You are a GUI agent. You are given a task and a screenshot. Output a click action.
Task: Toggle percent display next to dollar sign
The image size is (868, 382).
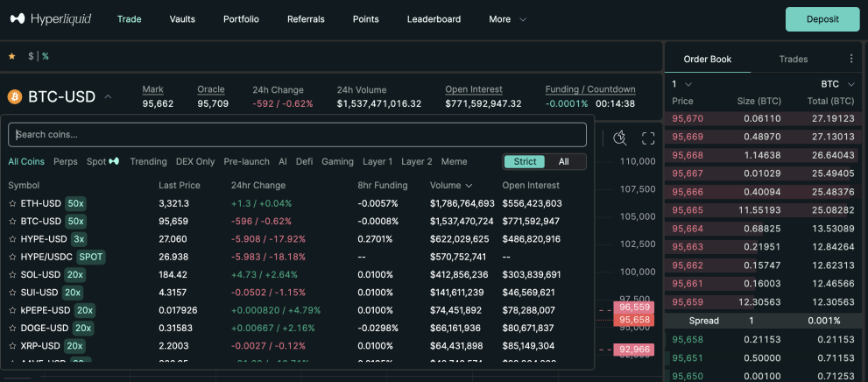pyautogui.click(x=46, y=56)
